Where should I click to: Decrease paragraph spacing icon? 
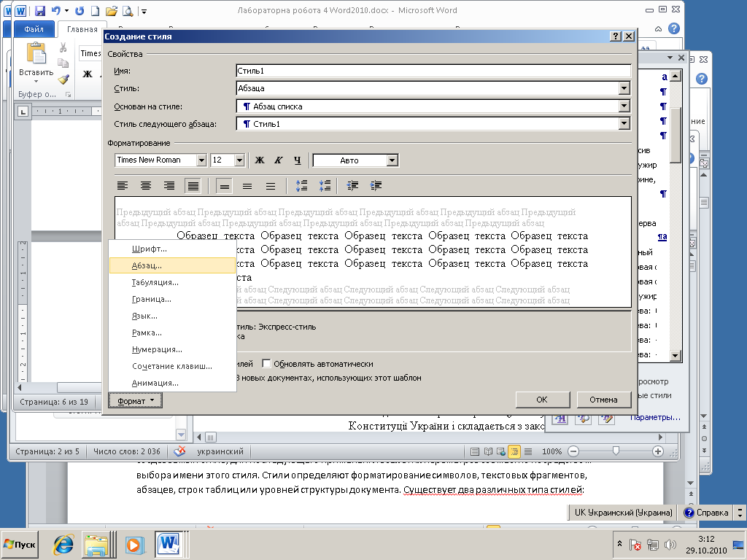coord(325,186)
